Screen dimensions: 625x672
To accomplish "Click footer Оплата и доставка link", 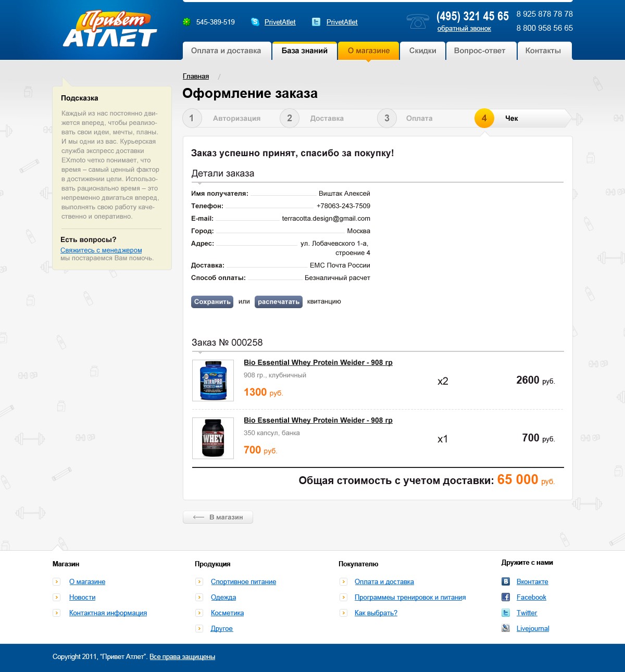I will click(x=384, y=581).
